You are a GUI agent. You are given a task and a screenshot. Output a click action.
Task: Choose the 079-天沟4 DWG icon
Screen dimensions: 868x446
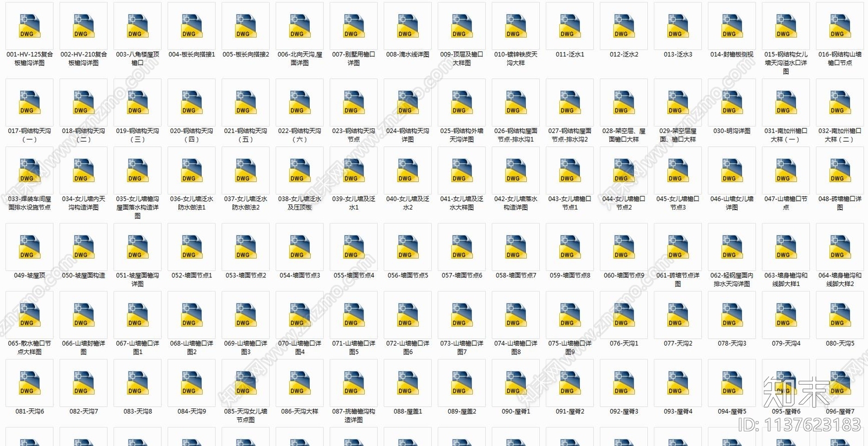[786, 315]
